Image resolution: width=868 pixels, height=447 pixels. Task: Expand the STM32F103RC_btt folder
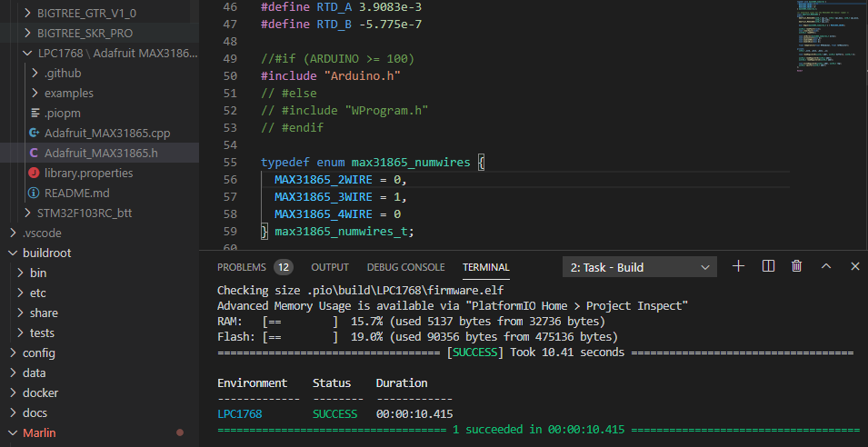tap(84, 213)
